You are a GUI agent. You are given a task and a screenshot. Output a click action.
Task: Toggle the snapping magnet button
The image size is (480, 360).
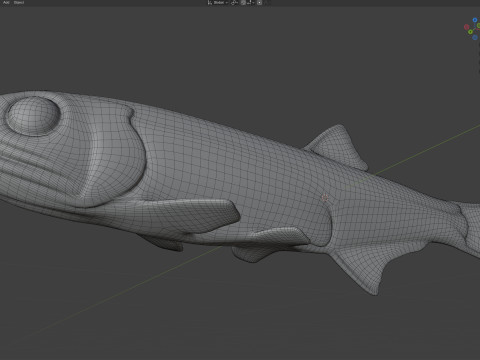click(243, 2)
